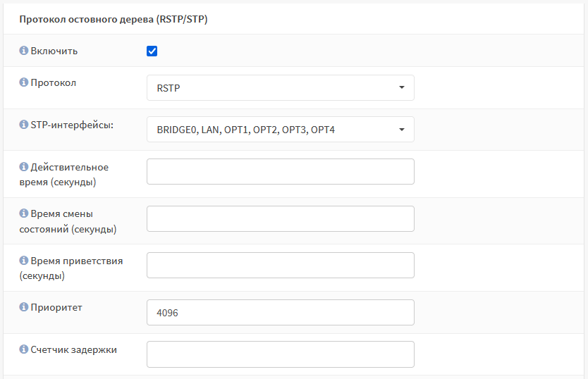
Task: Show help for Счетчик задержки
Action: pos(24,349)
